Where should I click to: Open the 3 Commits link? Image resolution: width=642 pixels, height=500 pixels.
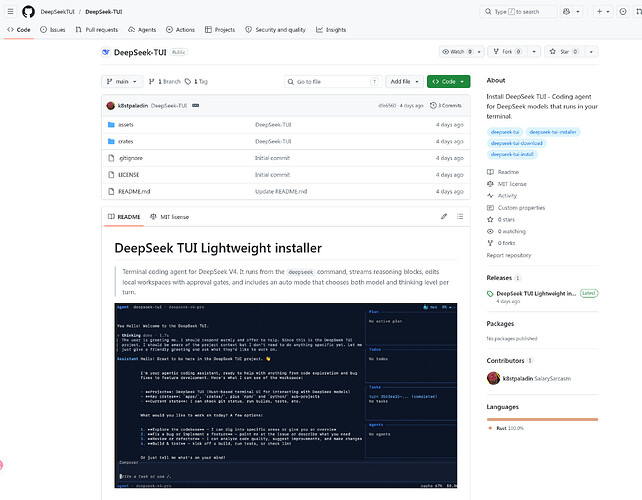[445, 105]
